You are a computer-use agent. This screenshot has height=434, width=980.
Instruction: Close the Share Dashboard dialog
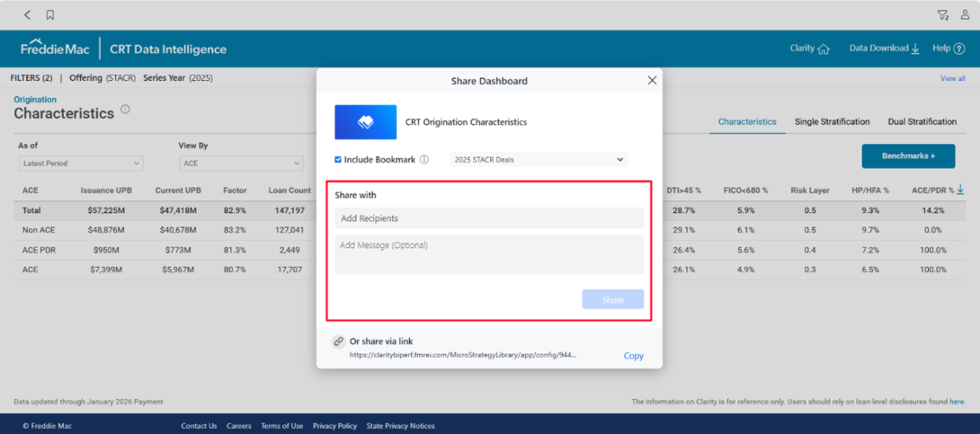pos(652,80)
